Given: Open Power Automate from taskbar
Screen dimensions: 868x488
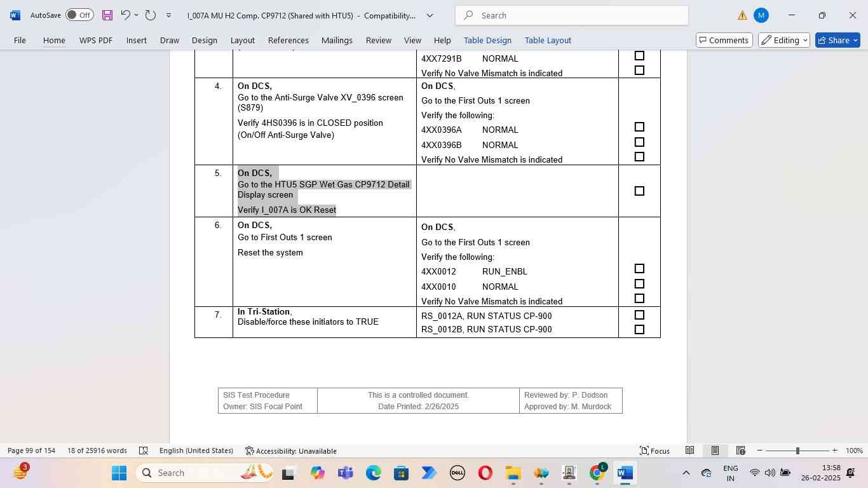Looking at the screenshot, I should point(429,473).
